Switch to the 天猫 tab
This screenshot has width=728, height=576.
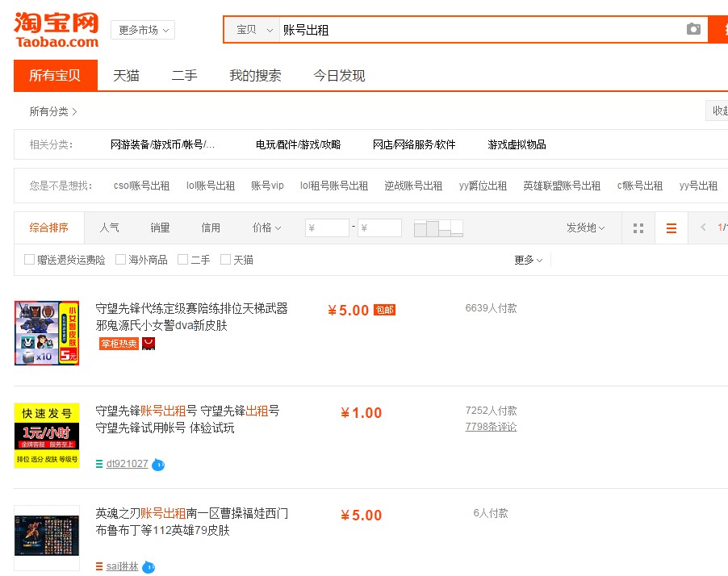pos(126,75)
